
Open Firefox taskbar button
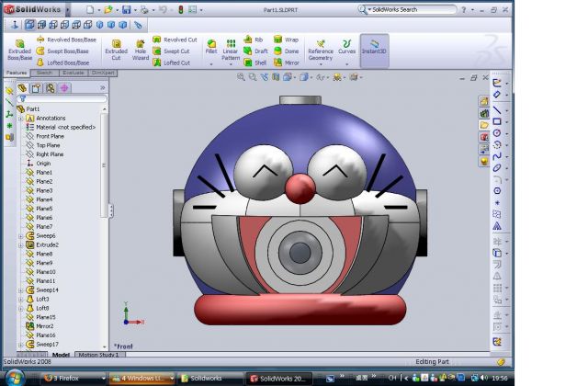tap(73, 378)
